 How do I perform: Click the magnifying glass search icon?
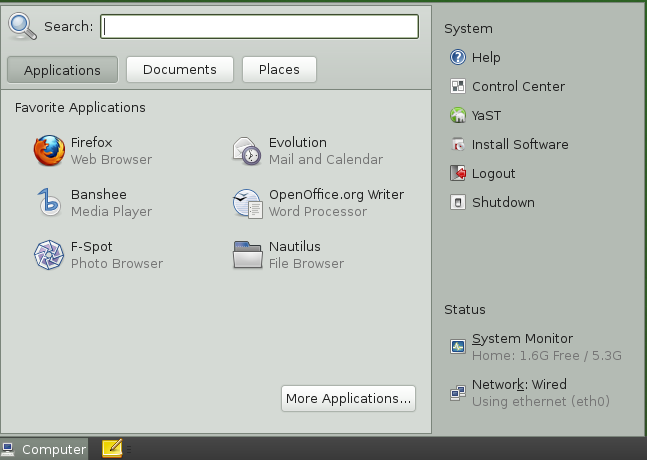click(x=22, y=26)
